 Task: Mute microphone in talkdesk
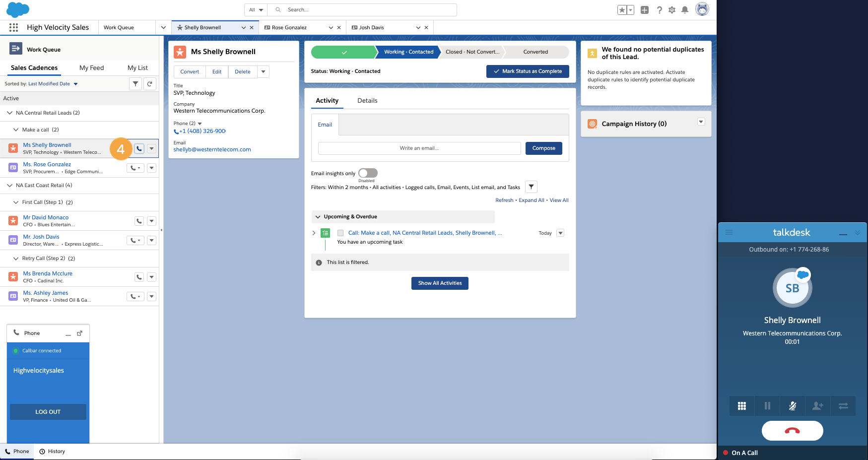tap(793, 406)
